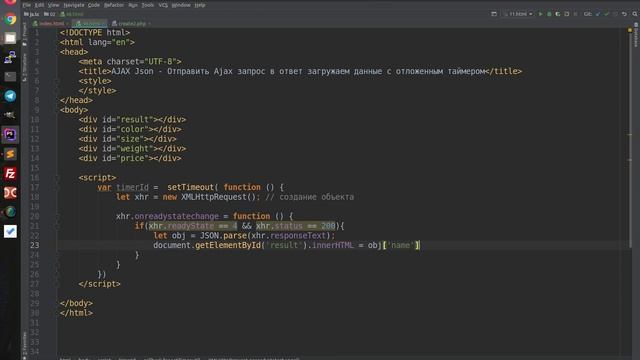Collapse the style tag fold on line 6

(x=57, y=81)
